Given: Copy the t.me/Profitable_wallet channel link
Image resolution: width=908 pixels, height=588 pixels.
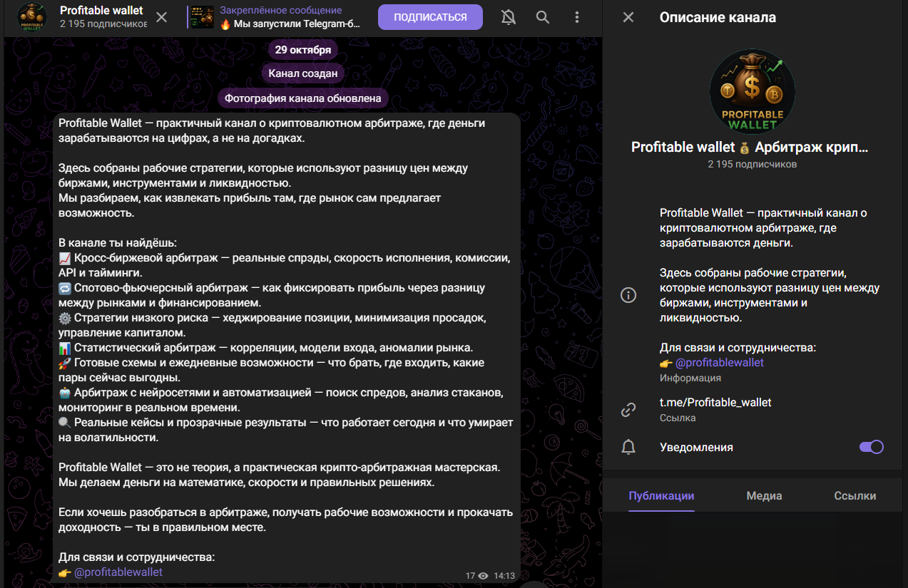Looking at the screenshot, I should click(x=715, y=403).
